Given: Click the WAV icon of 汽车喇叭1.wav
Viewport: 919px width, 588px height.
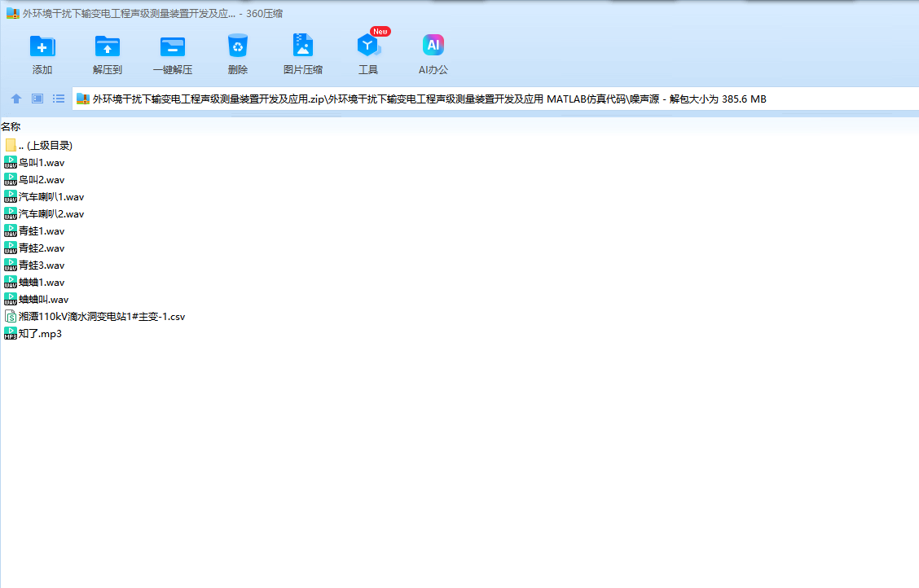Looking at the screenshot, I should 11,197.
